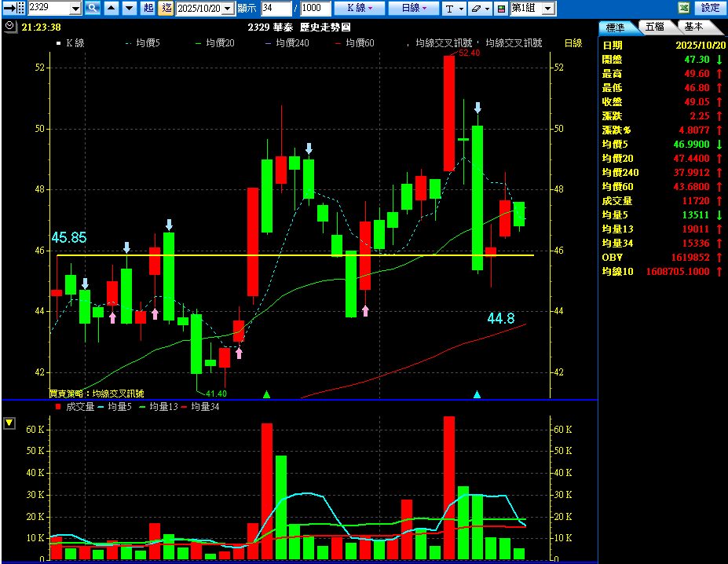Screen dimensions: 728x564
Task: Switch to the 基本 tab
Action: tap(694, 27)
